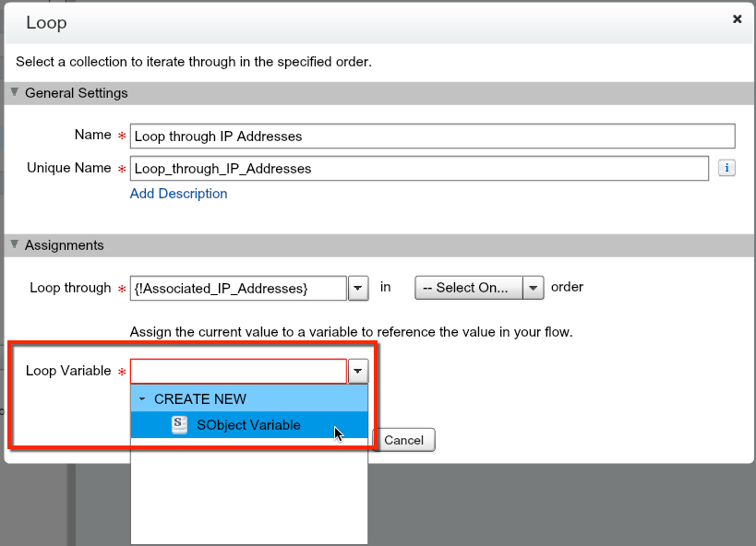Collapse the General Settings section triangle

(x=15, y=93)
